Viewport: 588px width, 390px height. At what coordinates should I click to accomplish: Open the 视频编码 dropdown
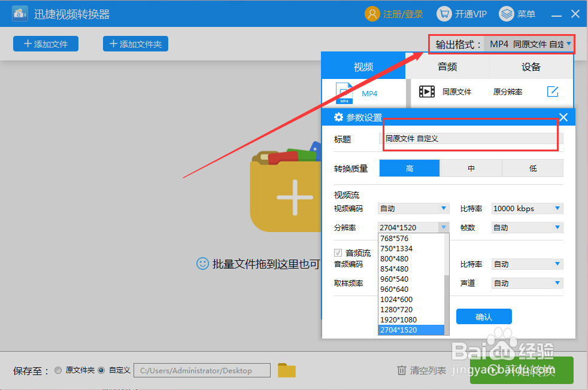[413, 208]
